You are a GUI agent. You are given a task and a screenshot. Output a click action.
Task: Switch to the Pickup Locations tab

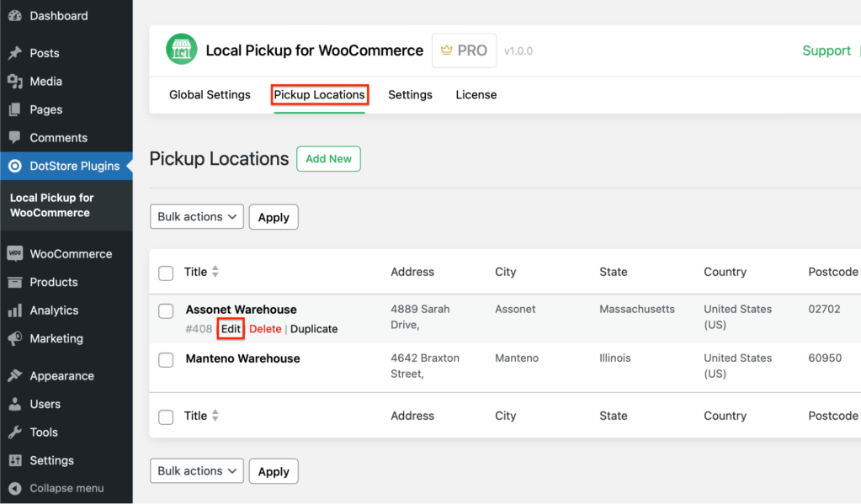[x=319, y=94]
